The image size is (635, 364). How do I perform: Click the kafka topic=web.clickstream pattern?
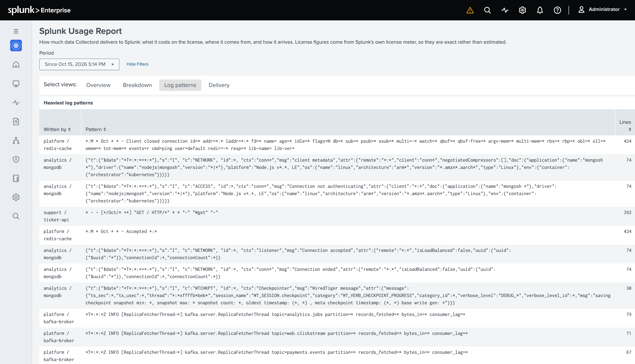[x=277, y=333]
